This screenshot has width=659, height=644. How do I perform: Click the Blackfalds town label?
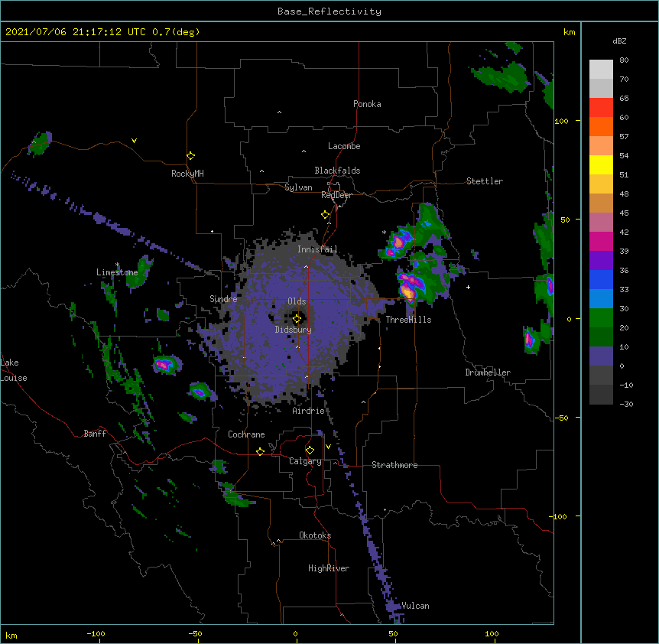point(337,171)
